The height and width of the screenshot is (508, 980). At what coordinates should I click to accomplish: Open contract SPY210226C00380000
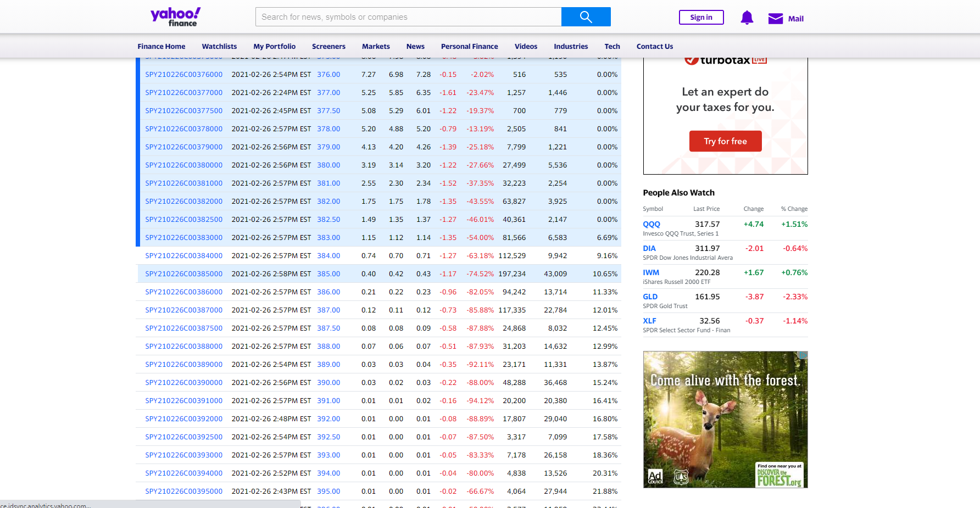[183, 165]
